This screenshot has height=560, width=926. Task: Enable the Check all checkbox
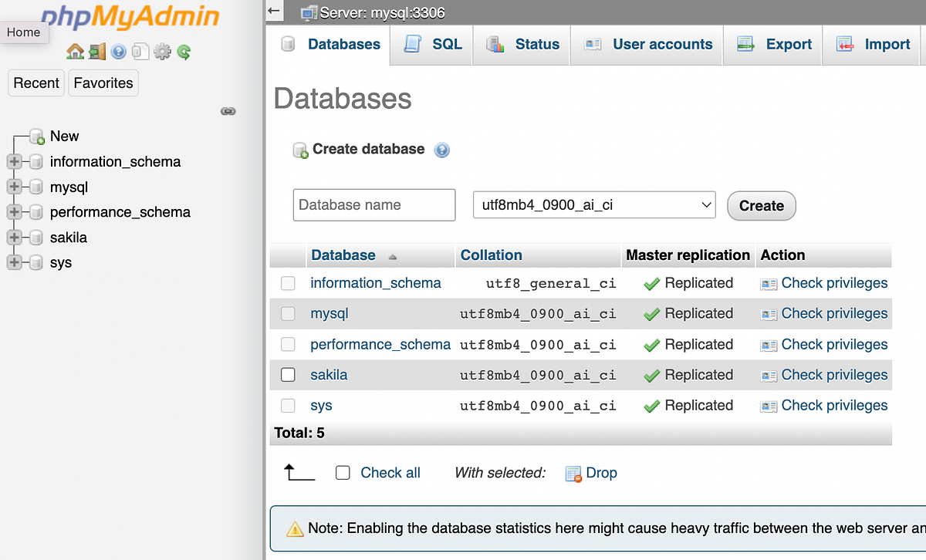343,473
